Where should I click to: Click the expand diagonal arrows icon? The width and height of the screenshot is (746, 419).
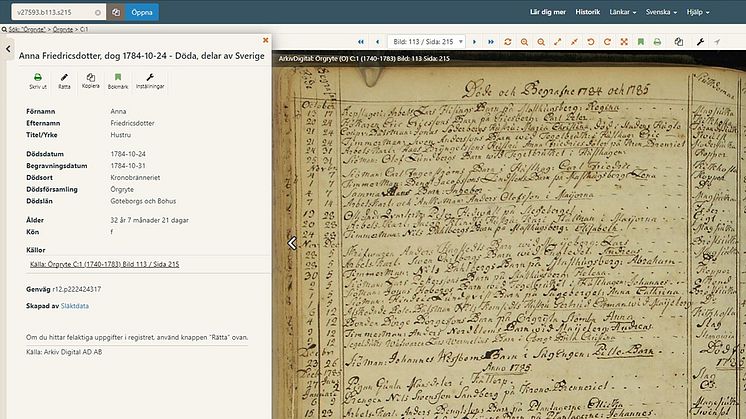click(558, 42)
